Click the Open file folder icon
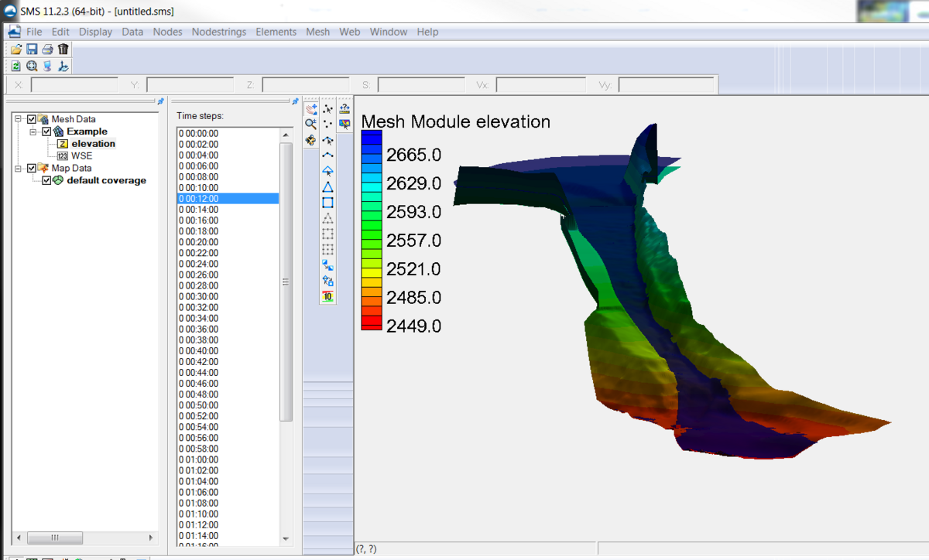The width and height of the screenshot is (929, 560). pyautogui.click(x=16, y=49)
